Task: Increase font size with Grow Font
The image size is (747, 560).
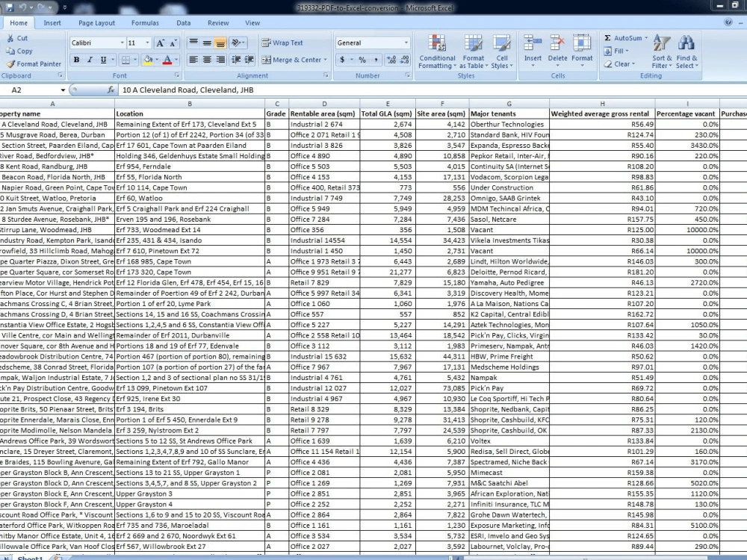Action: pos(161,43)
